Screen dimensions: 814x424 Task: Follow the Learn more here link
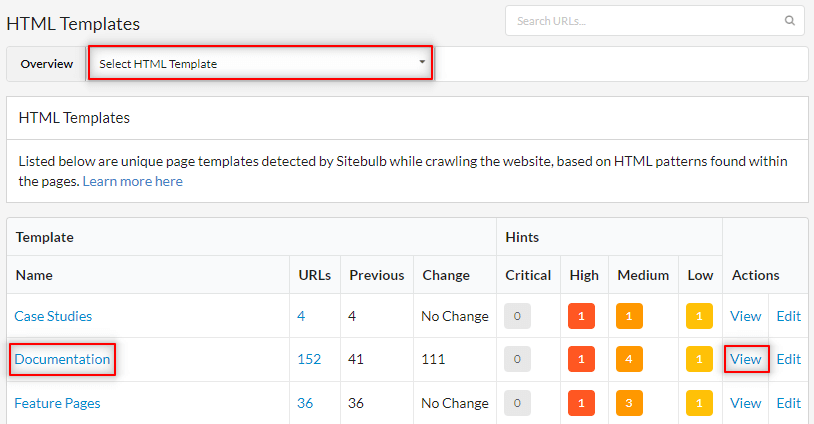[x=132, y=181]
